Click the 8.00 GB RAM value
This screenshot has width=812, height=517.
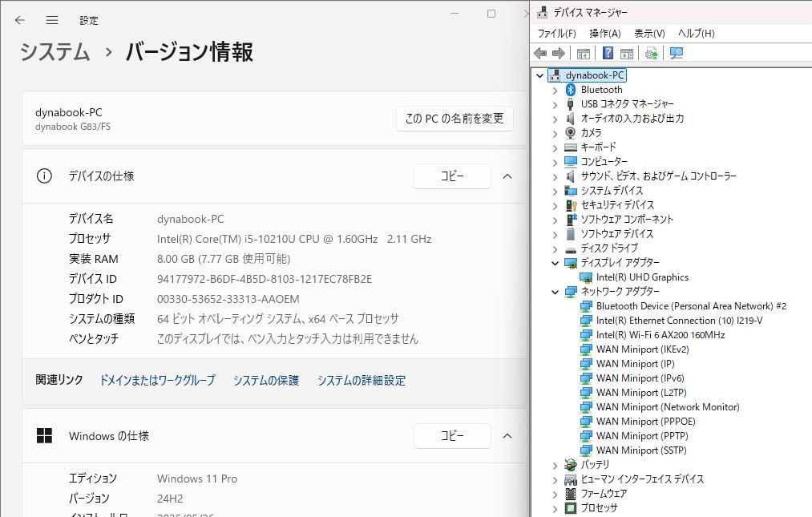click(223, 259)
